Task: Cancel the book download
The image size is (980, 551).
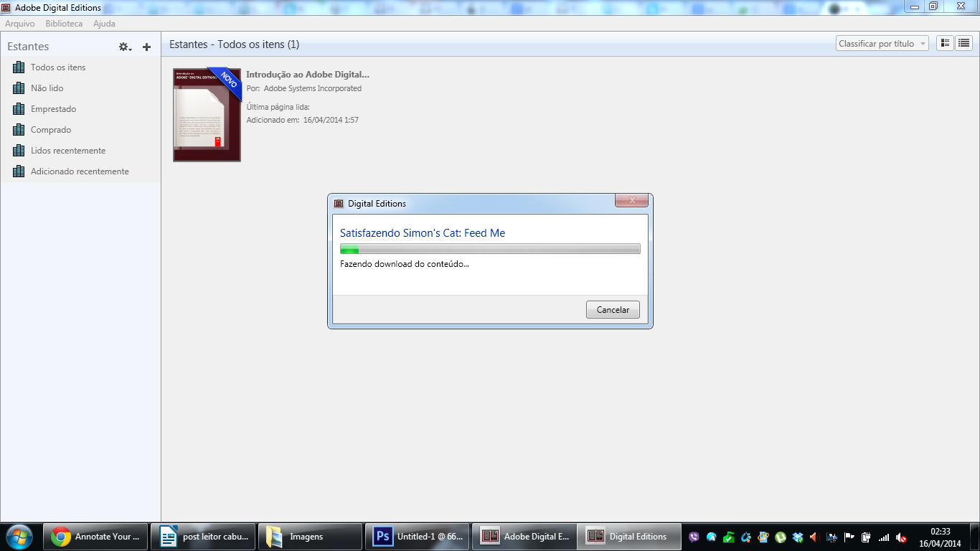Action: (613, 310)
